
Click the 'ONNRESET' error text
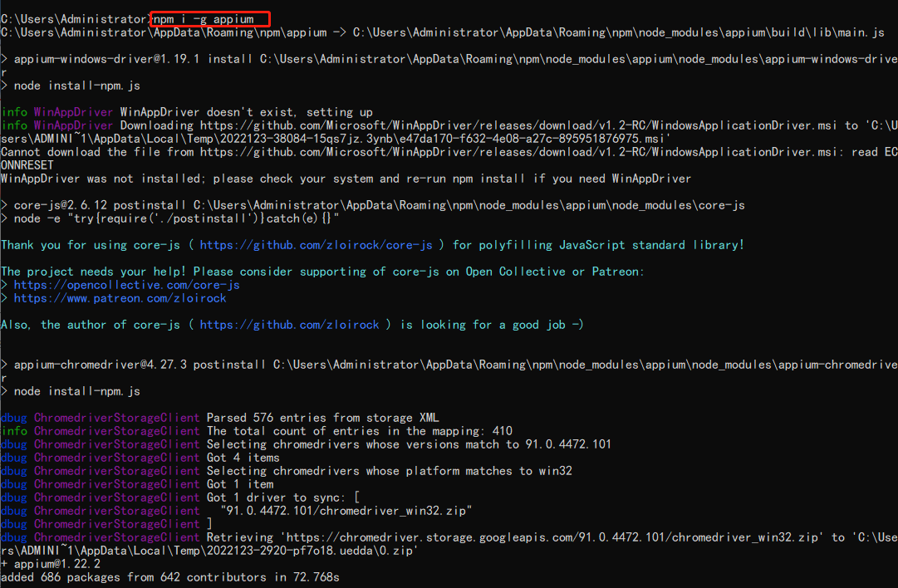click(x=27, y=165)
